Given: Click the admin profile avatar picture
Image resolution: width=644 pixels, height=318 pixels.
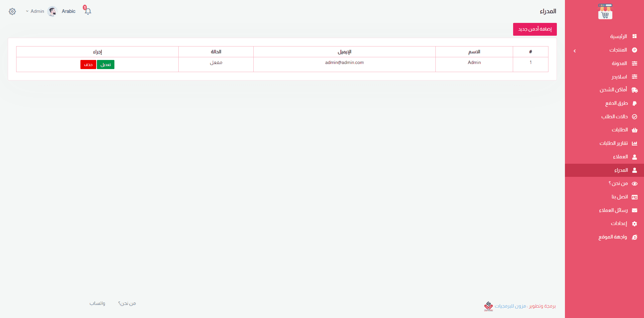Looking at the screenshot, I should click(52, 11).
